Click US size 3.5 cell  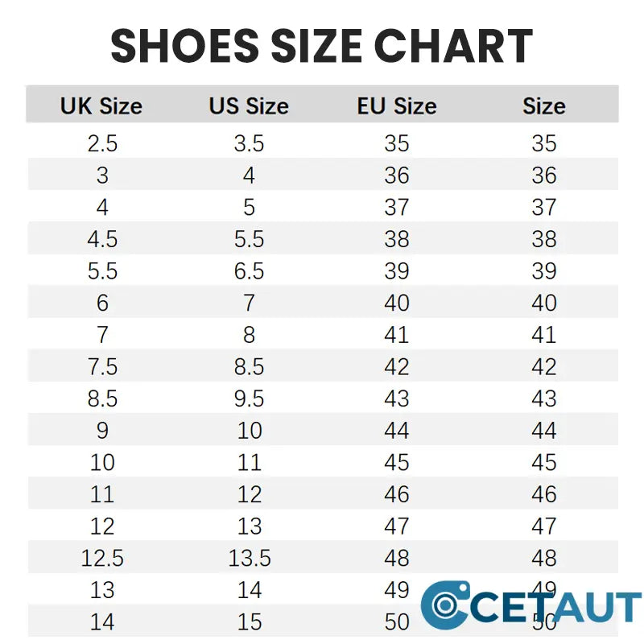click(x=249, y=144)
